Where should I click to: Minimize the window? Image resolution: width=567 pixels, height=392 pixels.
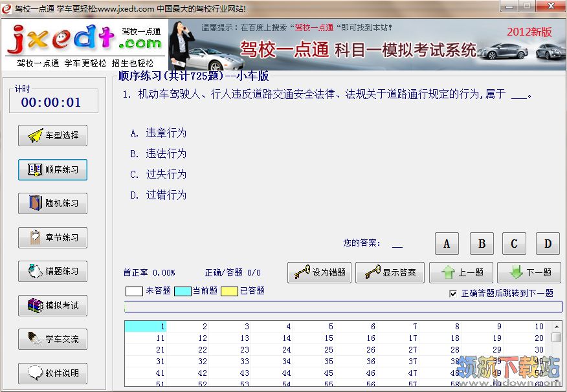(x=509, y=6)
